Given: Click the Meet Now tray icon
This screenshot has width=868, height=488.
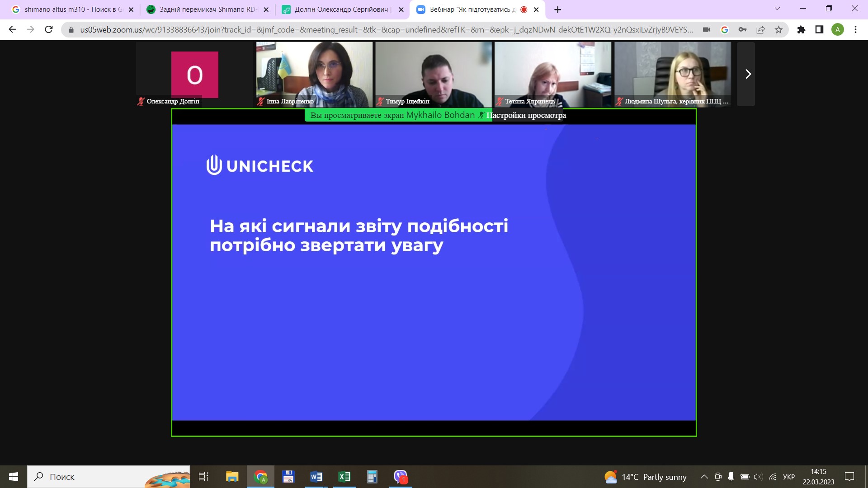Looking at the screenshot, I should coord(718,477).
